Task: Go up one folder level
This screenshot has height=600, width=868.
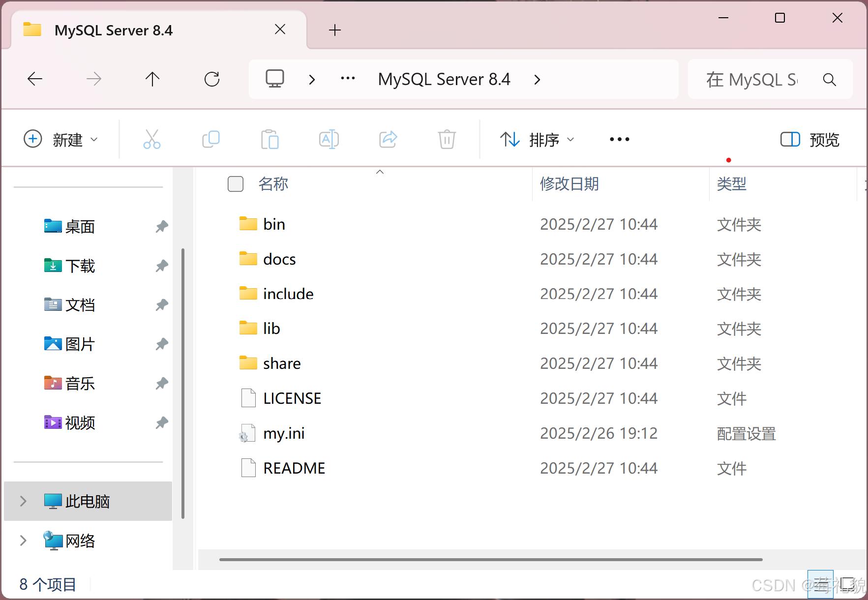Action: [152, 79]
